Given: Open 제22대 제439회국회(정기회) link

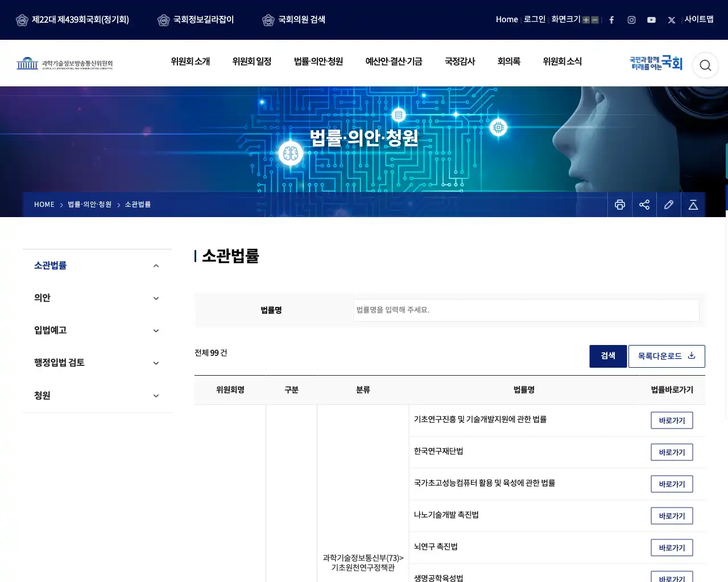Looking at the screenshot, I should [x=72, y=20].
